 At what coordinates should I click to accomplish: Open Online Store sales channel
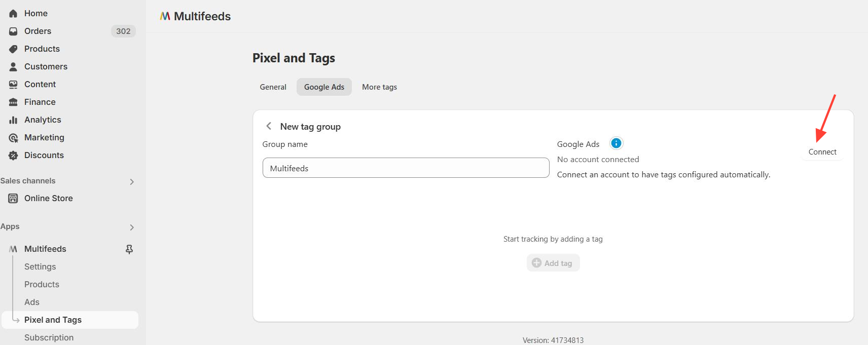click(x=49, y=198)
